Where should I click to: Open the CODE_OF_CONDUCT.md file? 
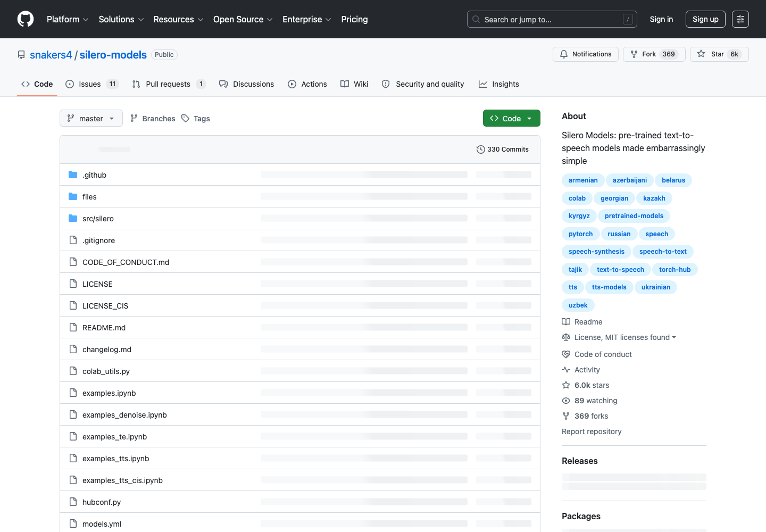tap(126, 262)
